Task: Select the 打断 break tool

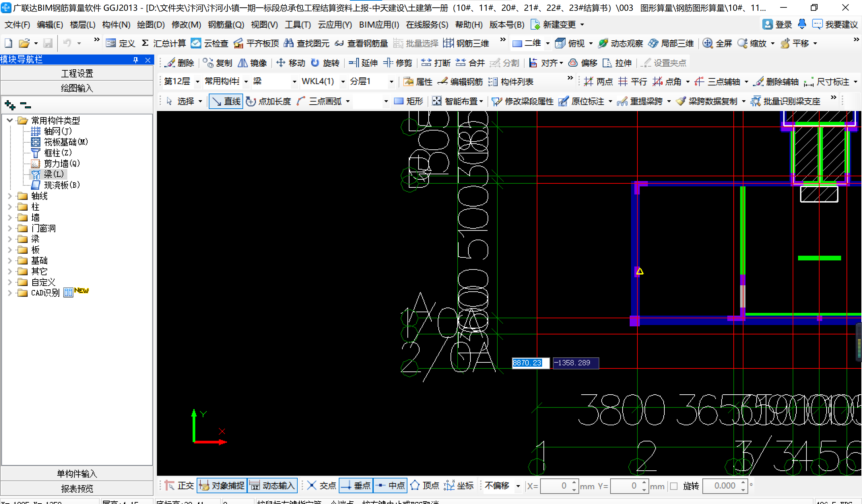Action: tap(436, 63)
